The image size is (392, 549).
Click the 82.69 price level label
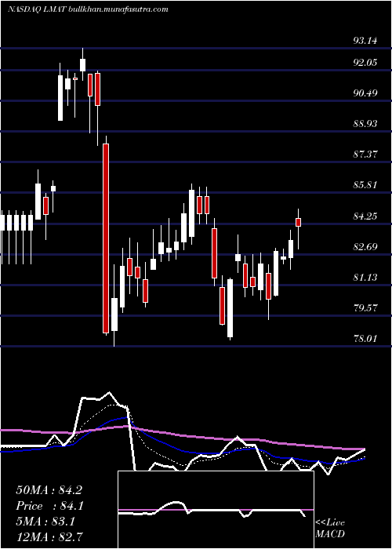pos(365,247)
